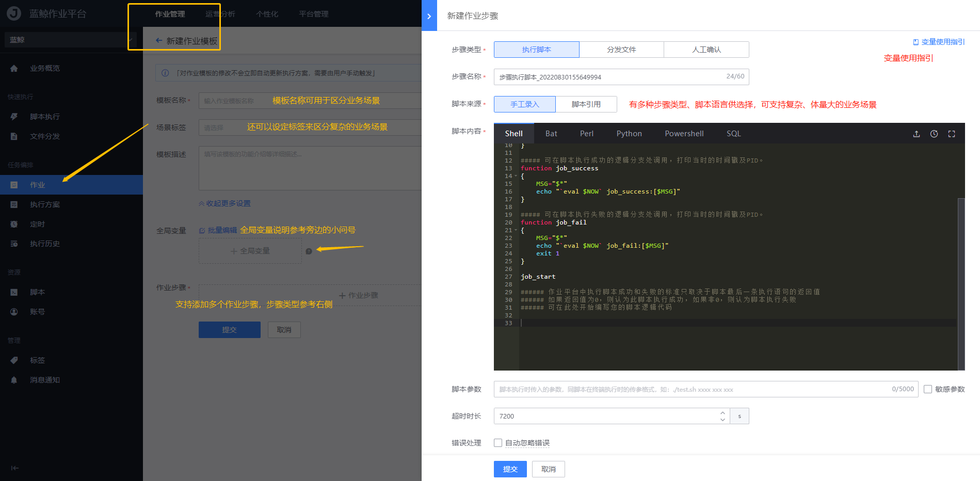
Task: Click the 脚本执行 lightning icon
Action: (14, 117)
